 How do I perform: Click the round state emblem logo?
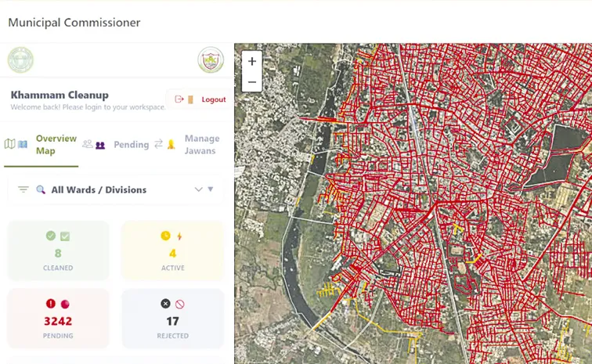coord(20,59)
